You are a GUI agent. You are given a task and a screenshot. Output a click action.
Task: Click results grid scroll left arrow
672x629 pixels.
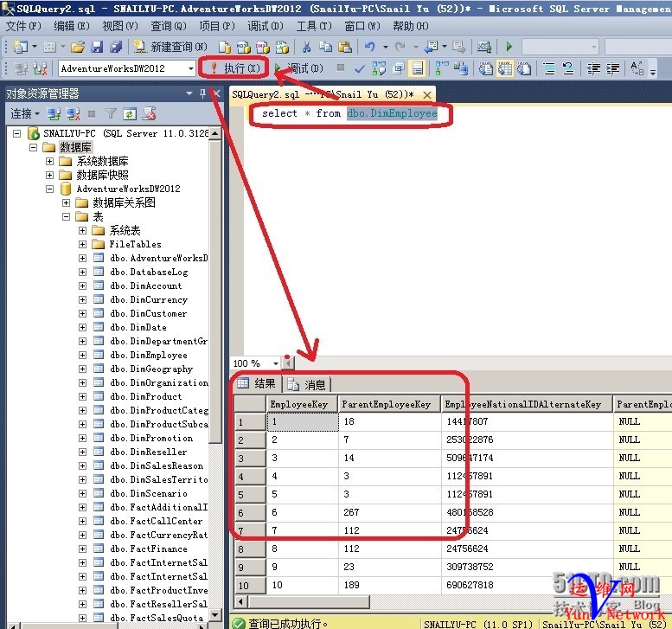[241, 601]
